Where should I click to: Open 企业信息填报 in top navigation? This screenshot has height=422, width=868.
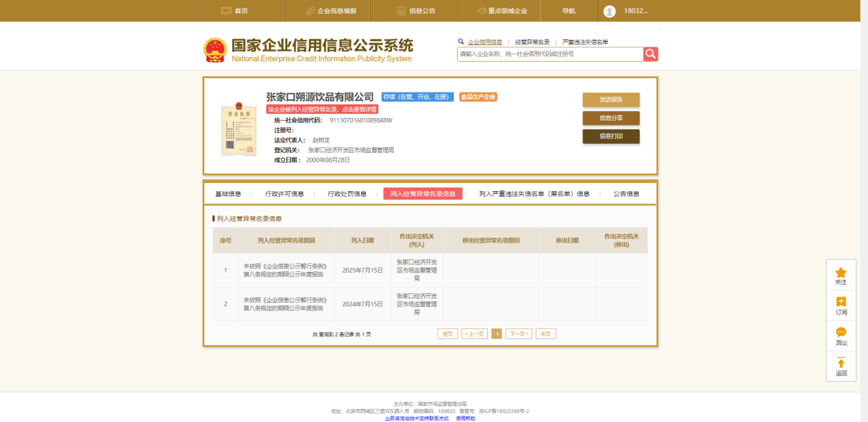coord(325,11)
